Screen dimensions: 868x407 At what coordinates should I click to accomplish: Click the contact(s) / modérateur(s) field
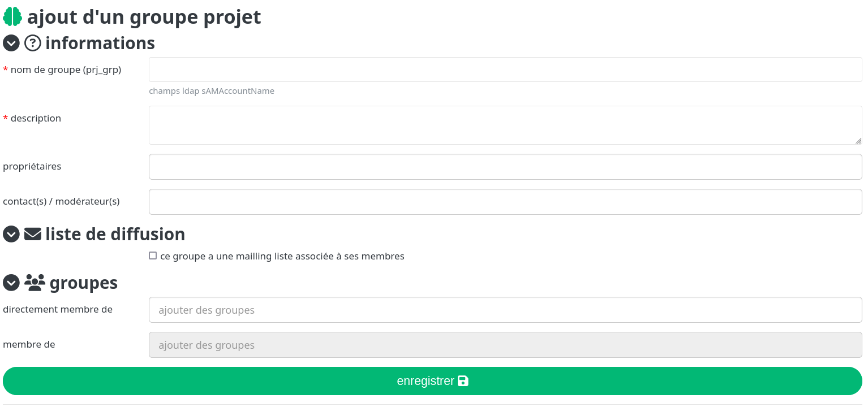point(505,202)
